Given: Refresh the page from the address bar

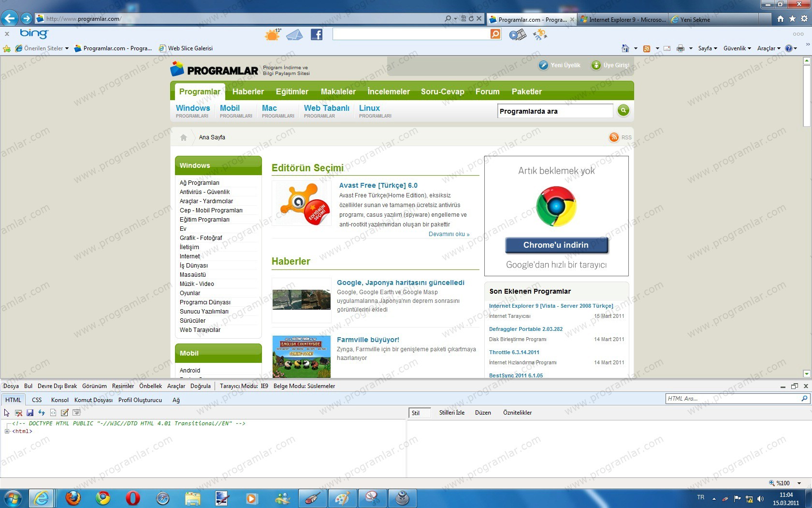Looking at the screenshot, I should (x=471, y=18).
